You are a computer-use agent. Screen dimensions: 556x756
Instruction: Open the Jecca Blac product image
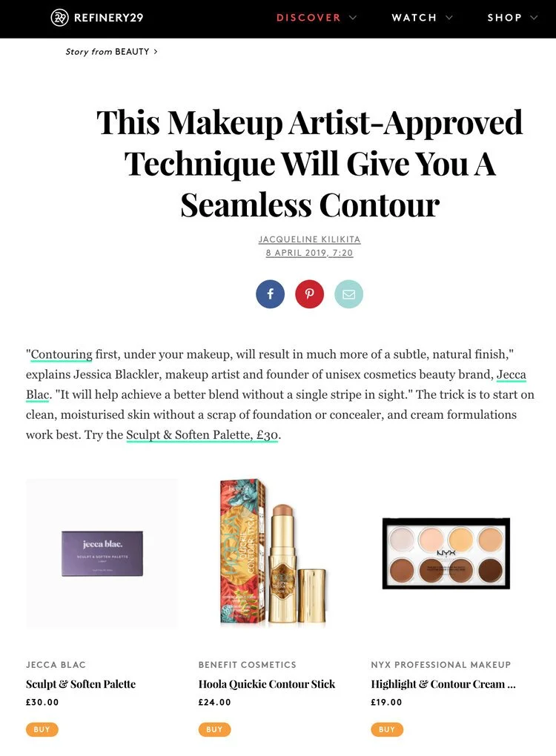coord(102,553)
